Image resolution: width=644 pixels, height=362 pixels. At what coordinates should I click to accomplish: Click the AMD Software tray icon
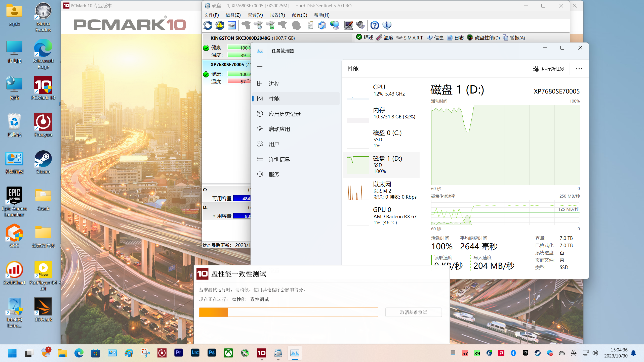coord(501,353)
